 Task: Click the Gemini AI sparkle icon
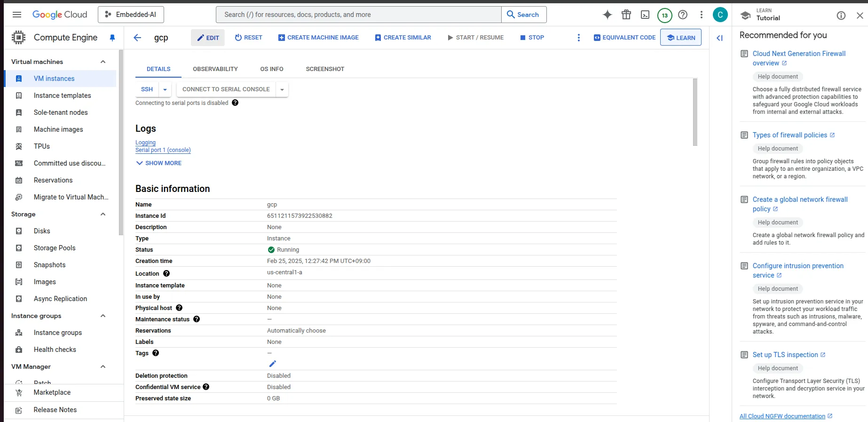608,15
